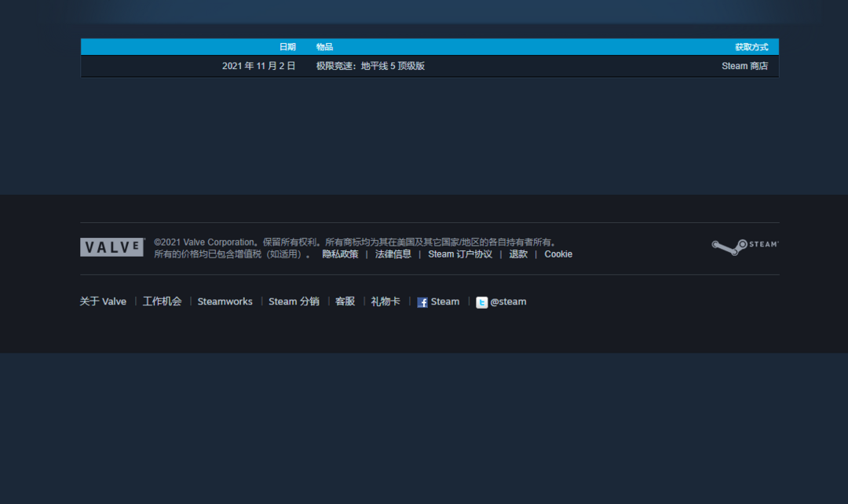The width and height of the screenshot is (848, 504).
Task: Open the Steam 分销 distribution link
Action: pyautogui.click(x=294, y=301)
